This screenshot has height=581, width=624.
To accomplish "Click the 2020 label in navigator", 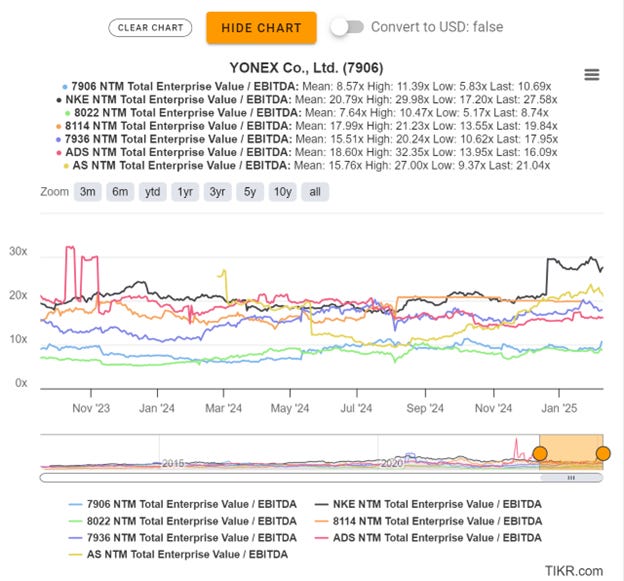I will 392,463.
